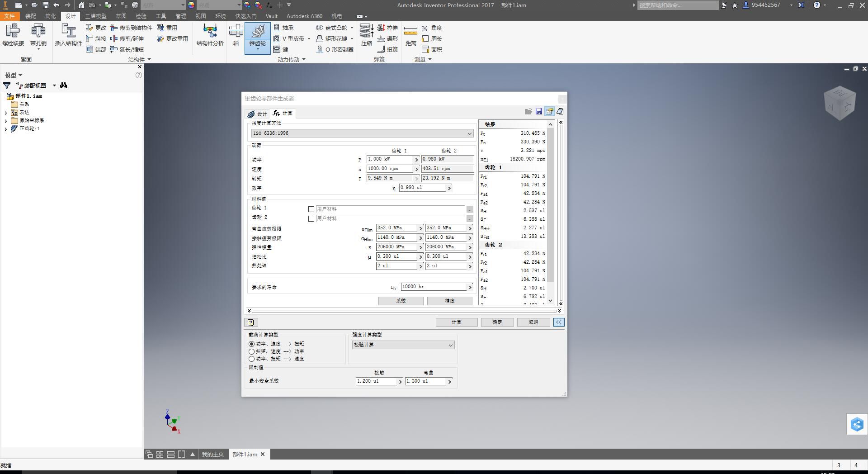Click the 带孔销 clevis pin tool
This screenshot has height=474, width=868.
click(x=38, y=35)
